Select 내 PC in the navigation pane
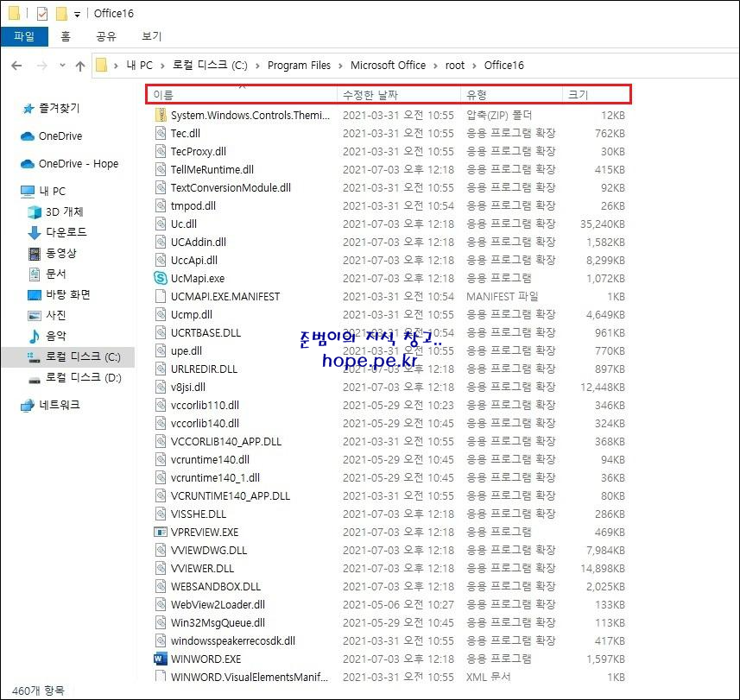Viewport: 740px width, 700px height. [52, 191]
